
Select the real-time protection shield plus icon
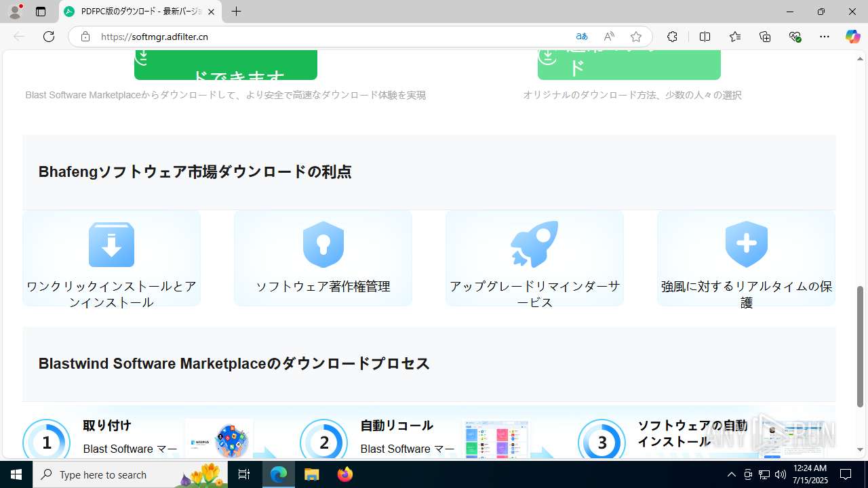click(746, 244)
